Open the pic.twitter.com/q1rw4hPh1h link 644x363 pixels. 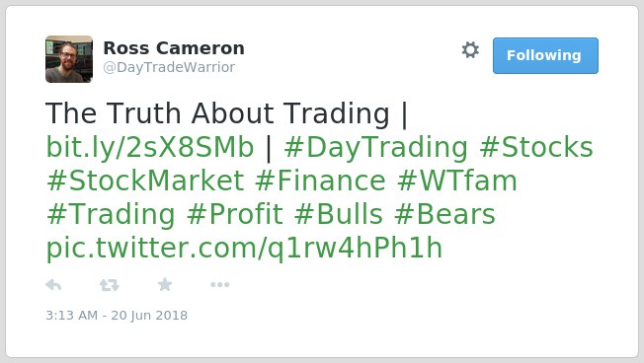point(244,249)
